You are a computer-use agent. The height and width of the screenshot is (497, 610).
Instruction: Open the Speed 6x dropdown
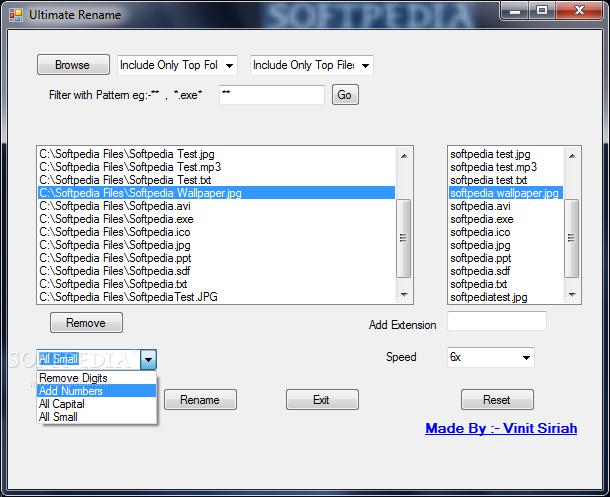coord(491,357)
